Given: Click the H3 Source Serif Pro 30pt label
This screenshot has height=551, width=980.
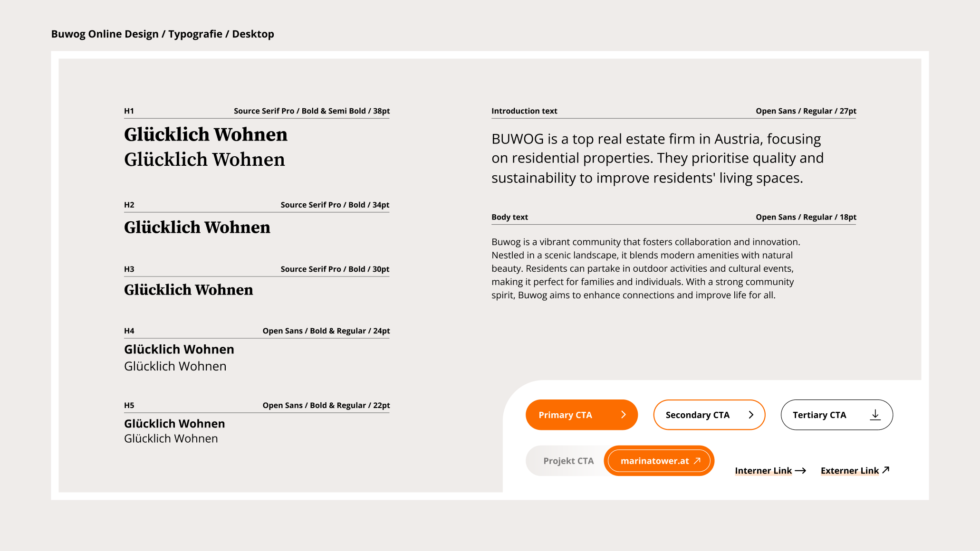Looking at the screenshot, I should pyautogui.click(x=335, y=269).
